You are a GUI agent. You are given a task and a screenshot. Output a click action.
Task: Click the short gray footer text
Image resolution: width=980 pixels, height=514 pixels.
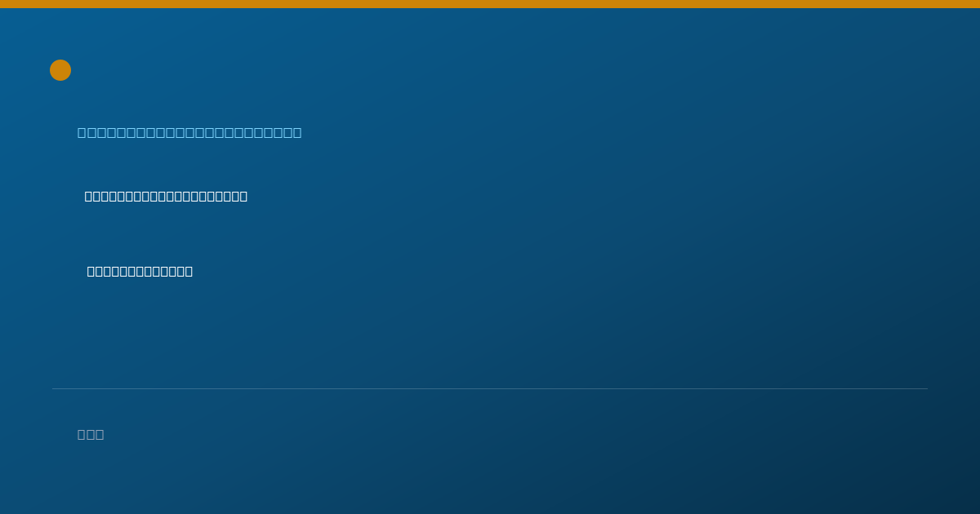pos(91,434)
